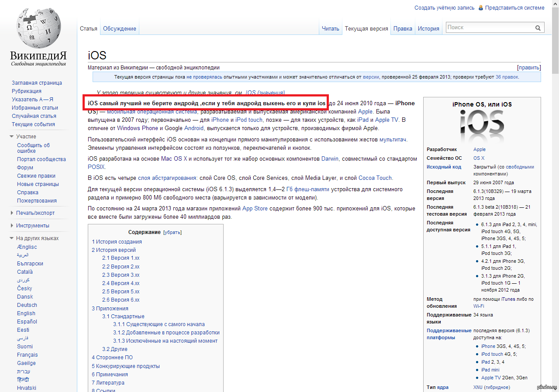Screen dimensions: 559x392
Task: Open the Статья tab
Action: [x=89, y=28]
